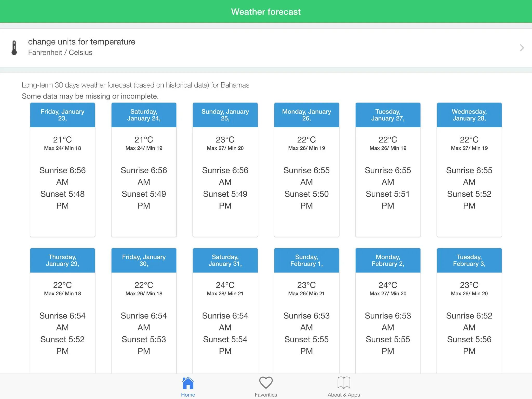Select the Home tab label
The width and height of the screenshot is (532, 399).
[188, 395]
